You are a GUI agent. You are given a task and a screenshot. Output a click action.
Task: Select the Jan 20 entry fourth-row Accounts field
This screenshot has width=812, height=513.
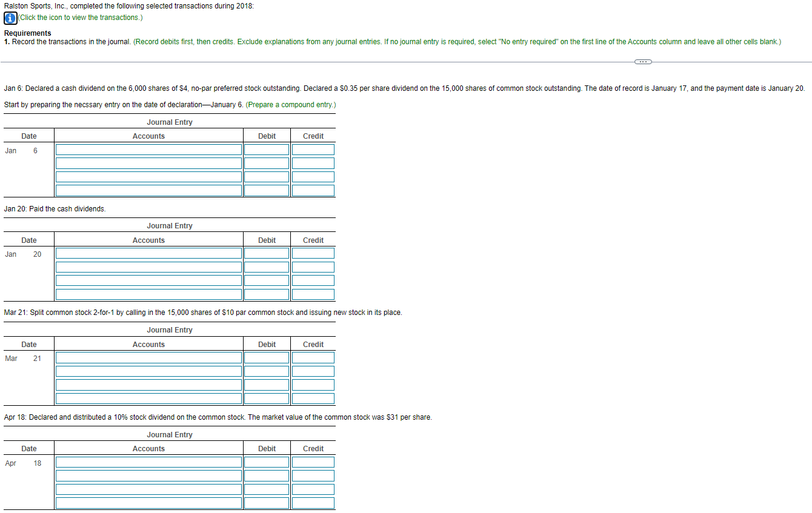pos(149,294)
